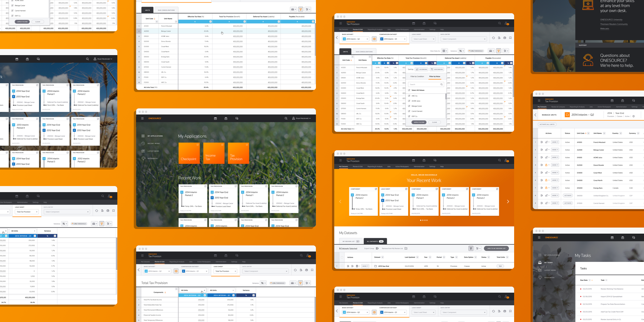
Task: Click Remove from My Review List icon
Action: [406, 248]
